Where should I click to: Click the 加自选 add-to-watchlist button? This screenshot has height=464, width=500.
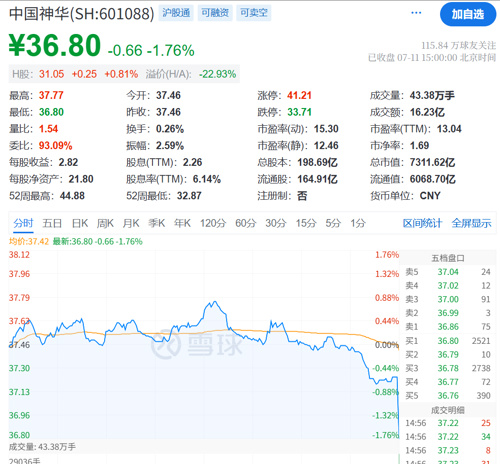pyautogui.click(x=468, y=14)
